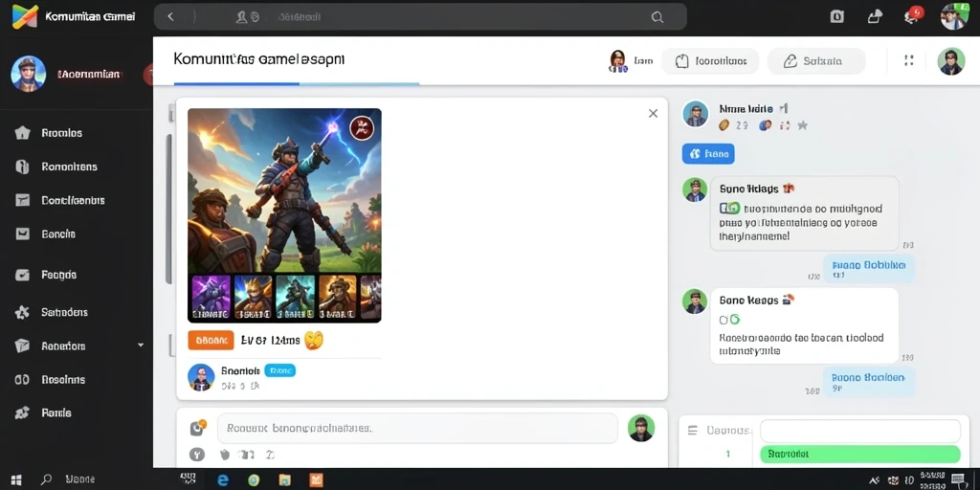This screenshot has height=490, width=980.
Task: Click the Ioorotiuos pill button in header
Action: [x=710, y=61]
